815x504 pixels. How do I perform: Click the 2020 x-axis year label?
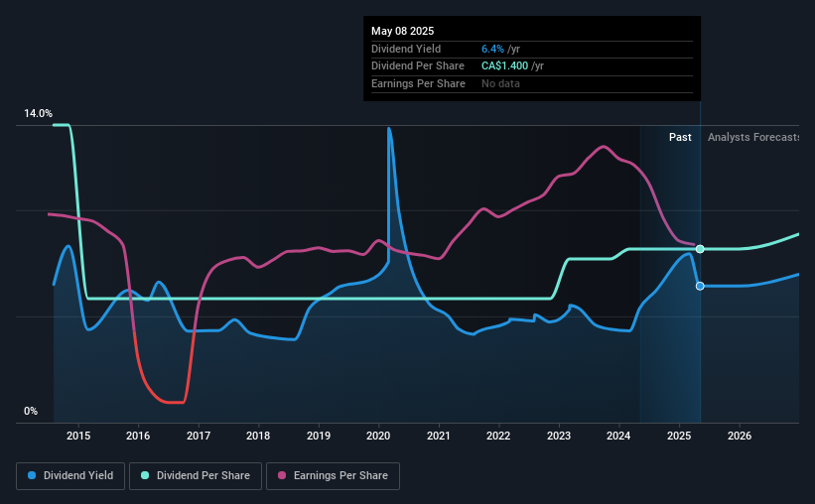[x=378, y=436]
